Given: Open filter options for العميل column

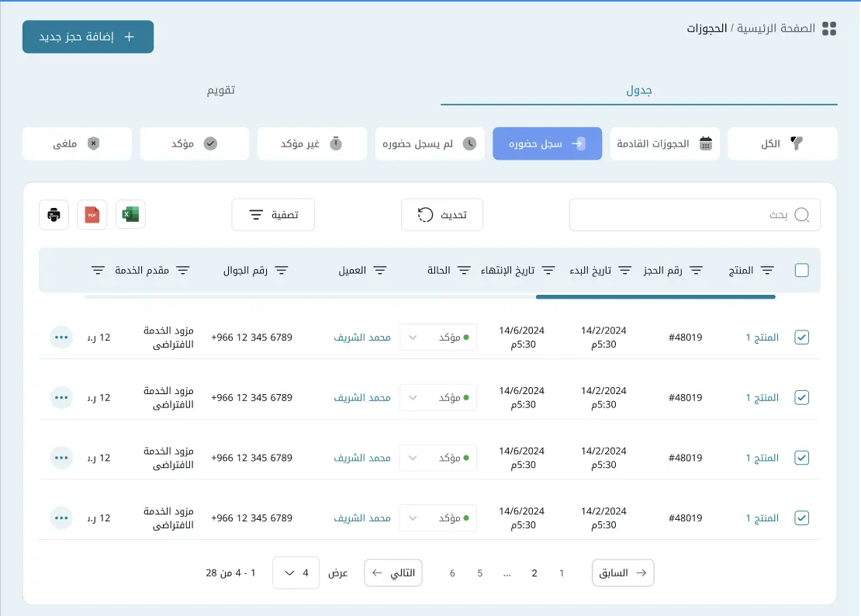Looking at the screenshot, I should pyautogui.click(x=380, y=270).
